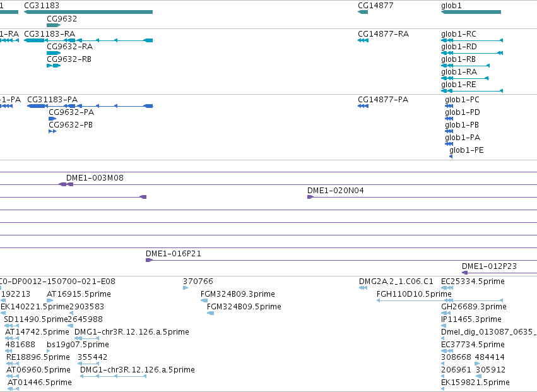Click FGM324B09.3prime EST label
The image size is (537, 392).
238,294
